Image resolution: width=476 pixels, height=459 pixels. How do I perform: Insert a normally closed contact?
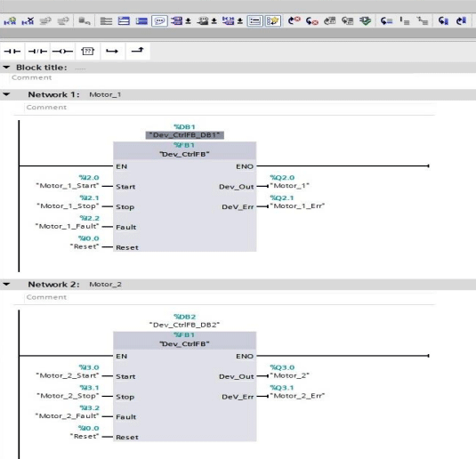click(x=37, y=52)
